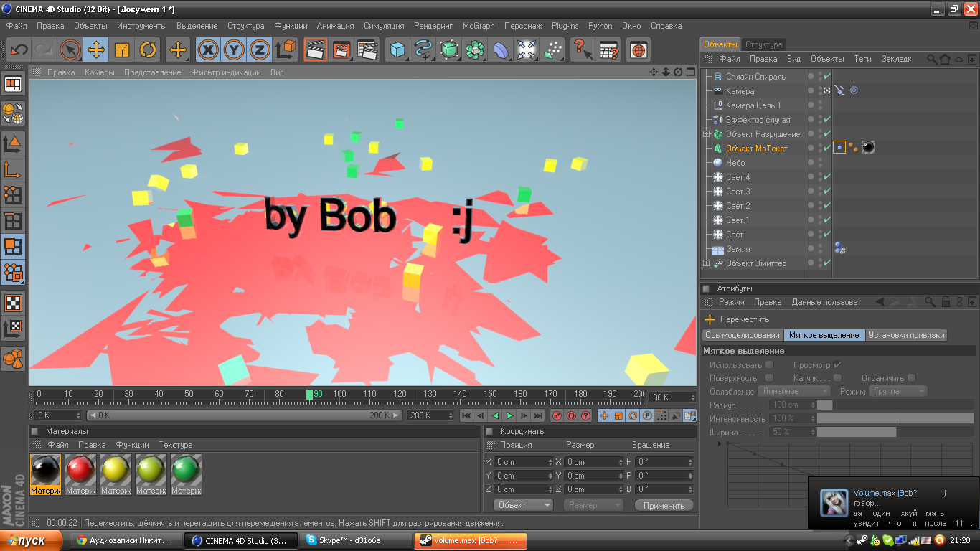Open the Render Settings icon
This screenshot has width=980, height=551.
(367, 50)
